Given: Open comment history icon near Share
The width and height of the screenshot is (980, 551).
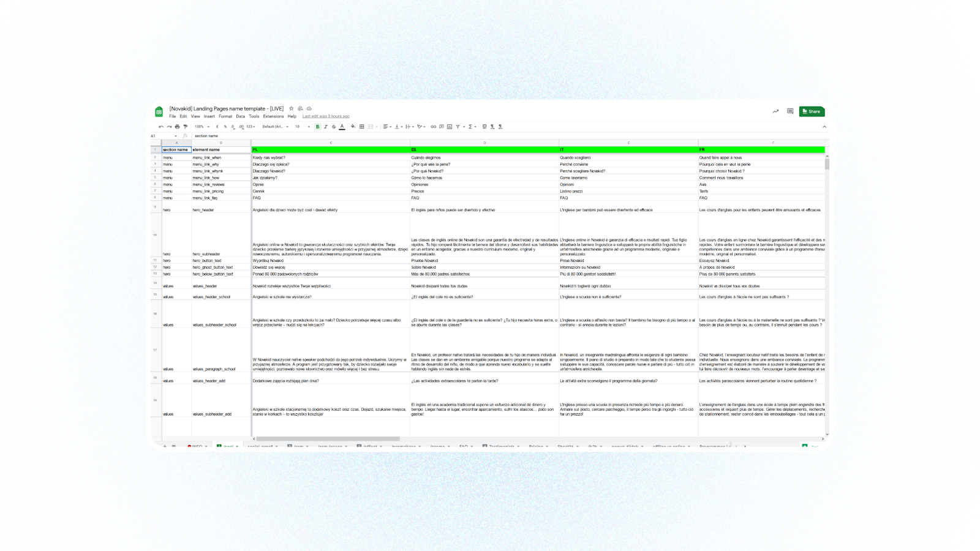Looking at the screenshot, I should 790,111.
